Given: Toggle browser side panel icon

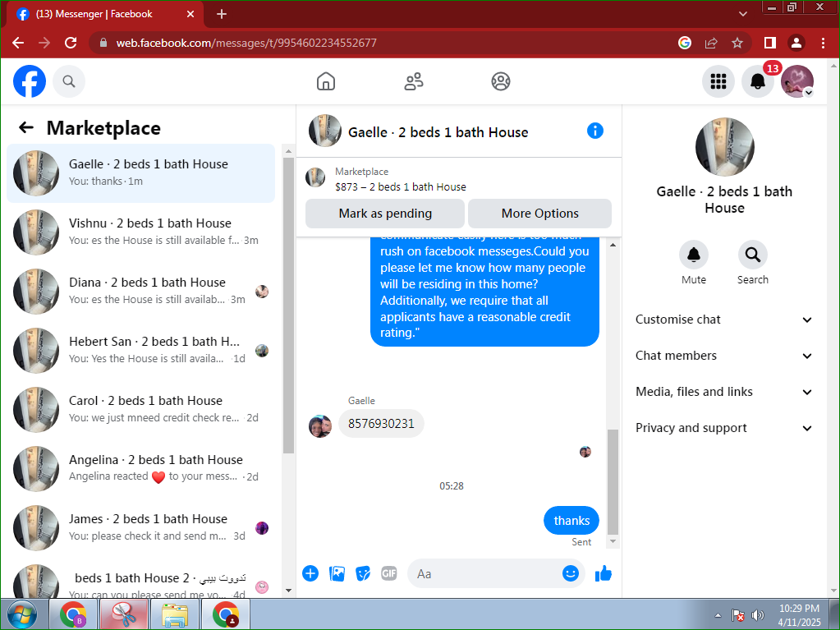Looking at the screenshot, I should [x=770, y=43].
